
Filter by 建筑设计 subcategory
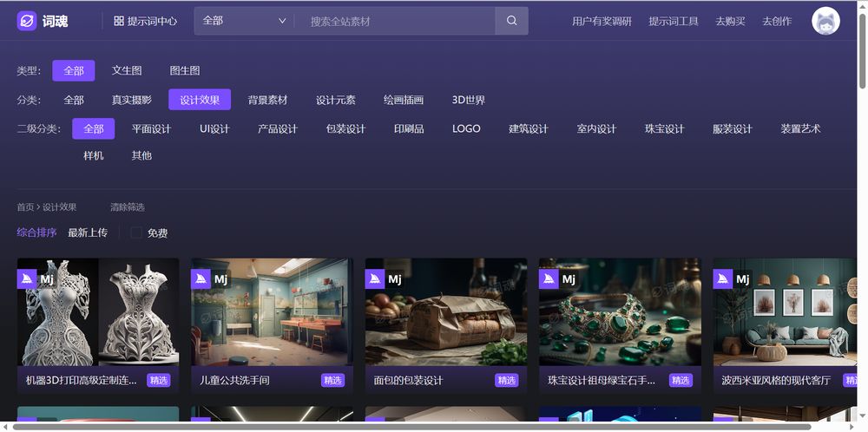click(529, 129)
